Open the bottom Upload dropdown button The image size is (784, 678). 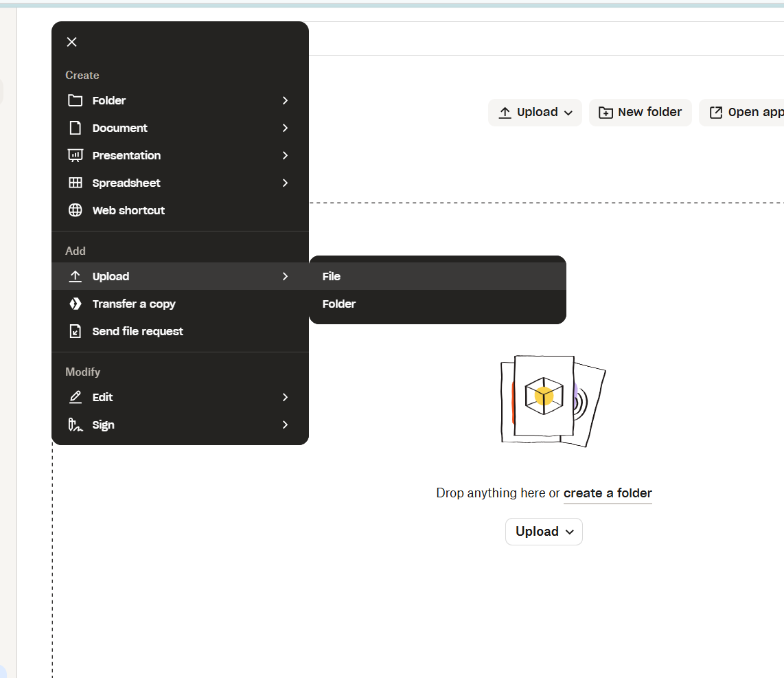pos(544,531)
